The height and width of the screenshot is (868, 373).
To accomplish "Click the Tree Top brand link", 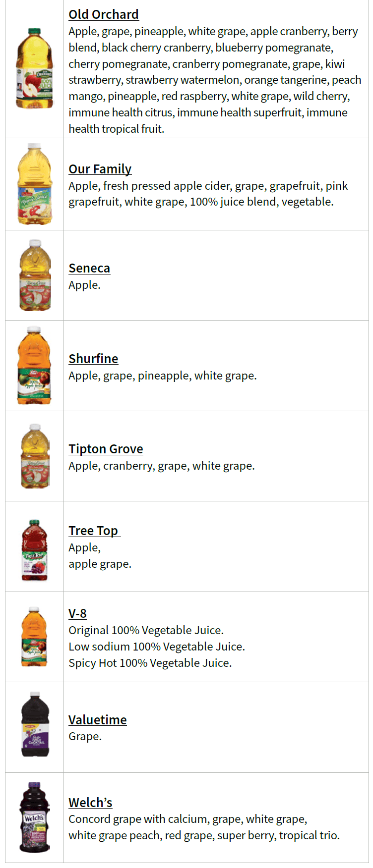I will pyautogui.click(x=93, y=531).
